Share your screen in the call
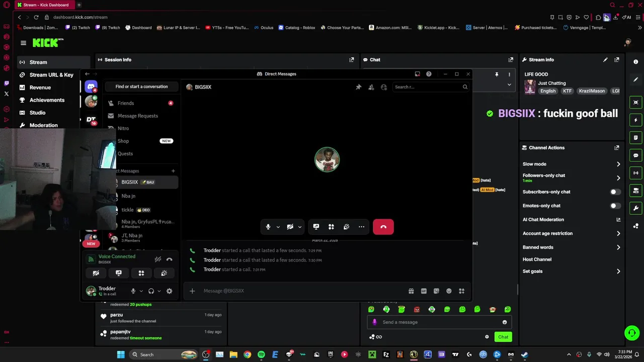 pyautogui.click(x=316, y=227)
